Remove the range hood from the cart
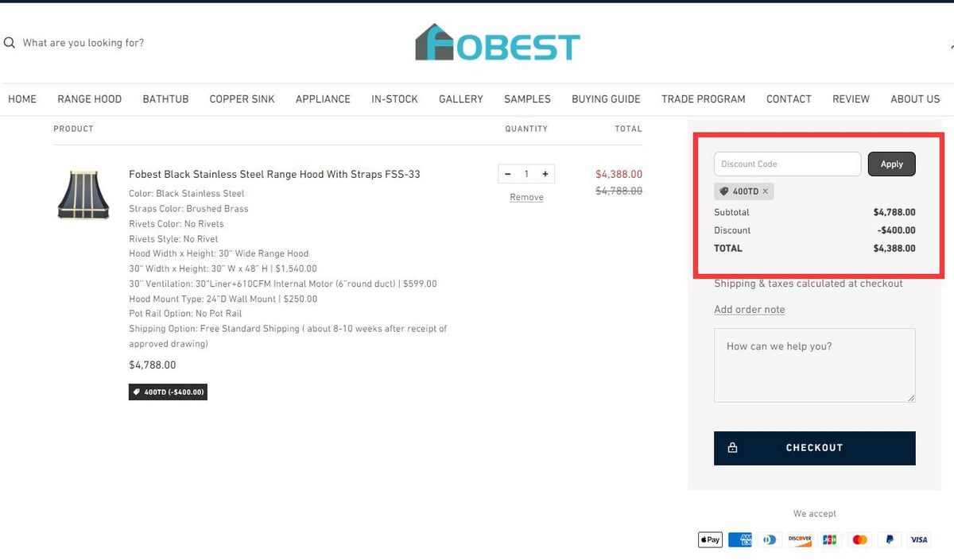 coord(525,196)
